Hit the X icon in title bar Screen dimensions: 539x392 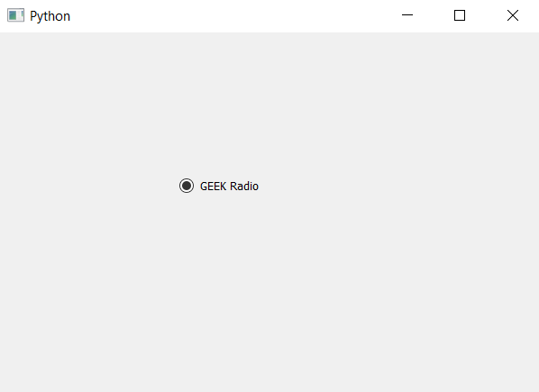coord(513,15)
